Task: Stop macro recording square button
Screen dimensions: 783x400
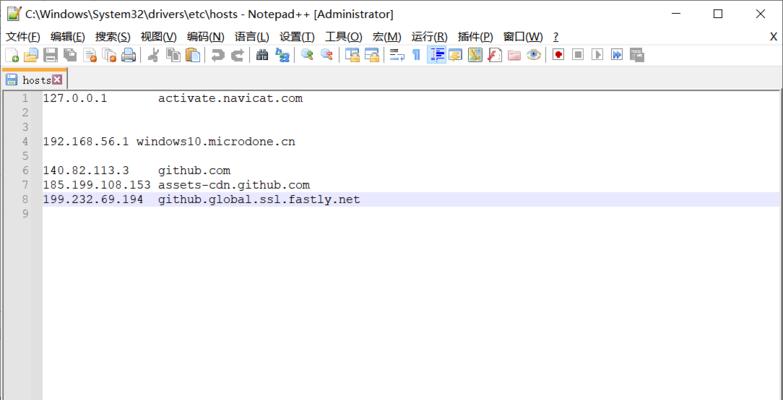Action: click(578, 55)
